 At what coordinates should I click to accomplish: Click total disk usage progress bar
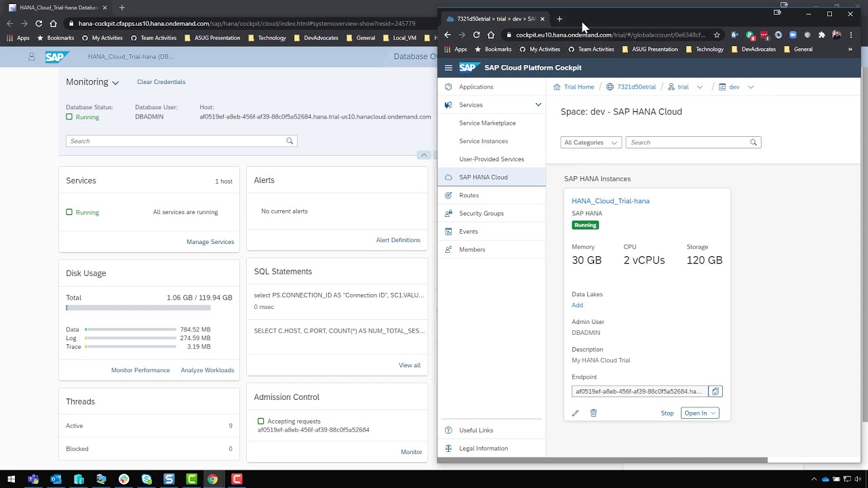tap(138, 308)
